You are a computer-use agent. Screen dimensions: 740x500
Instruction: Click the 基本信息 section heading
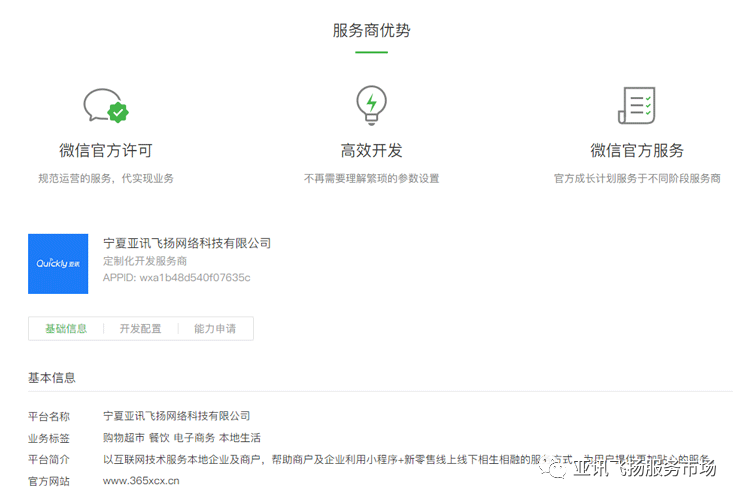[x=51, y=378]
